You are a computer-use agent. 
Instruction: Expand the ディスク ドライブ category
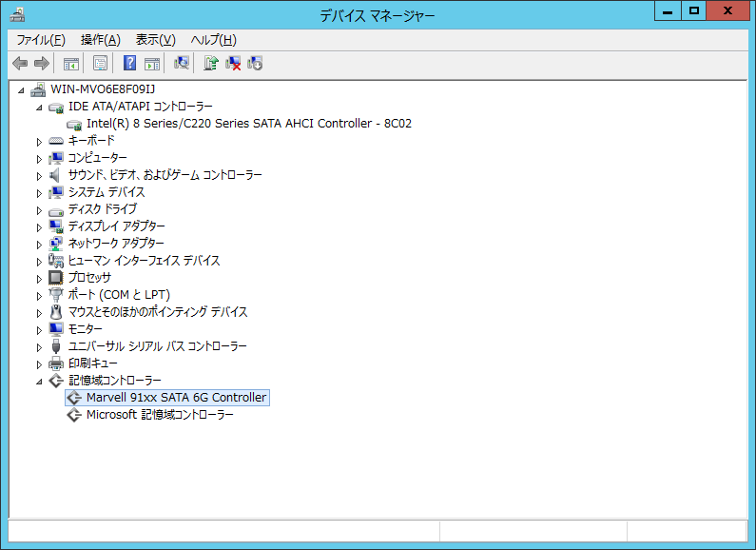coord(39,210)
